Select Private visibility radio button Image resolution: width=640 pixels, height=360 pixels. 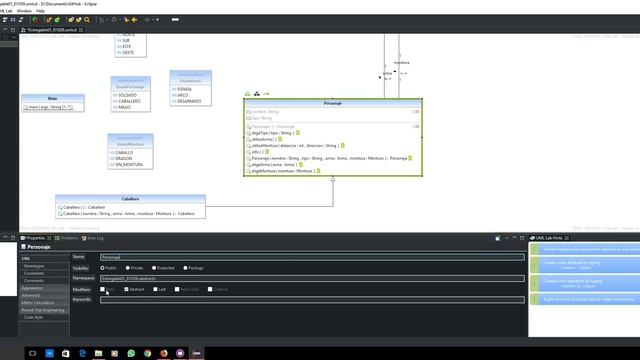tap(128, 268)
